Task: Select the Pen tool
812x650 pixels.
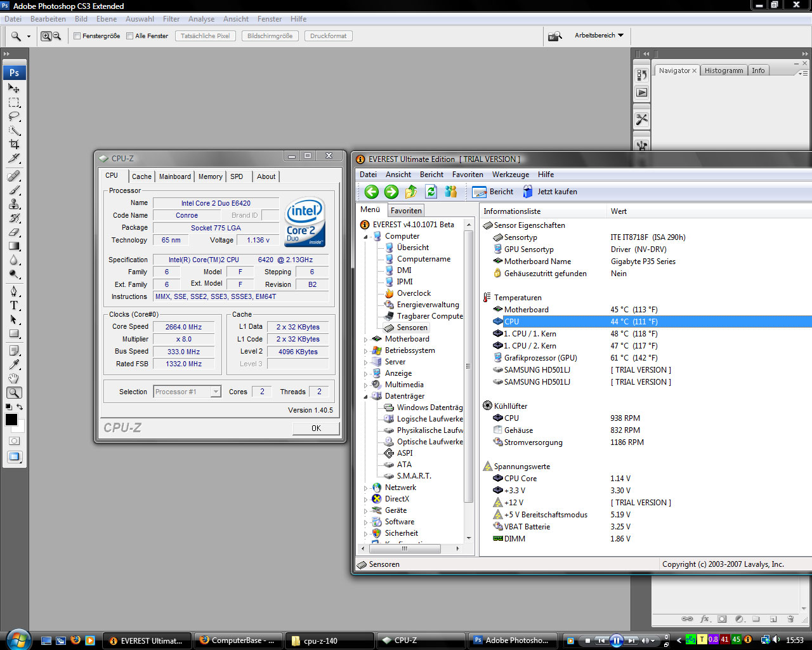Action: click(14, 291)
